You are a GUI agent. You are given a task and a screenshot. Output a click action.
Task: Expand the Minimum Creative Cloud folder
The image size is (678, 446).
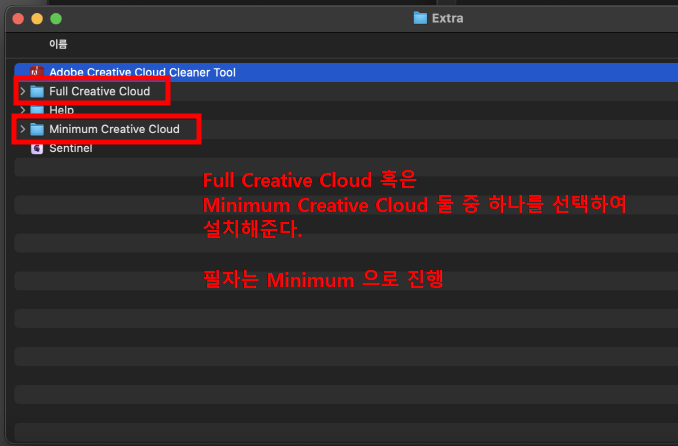click(23, 129)
